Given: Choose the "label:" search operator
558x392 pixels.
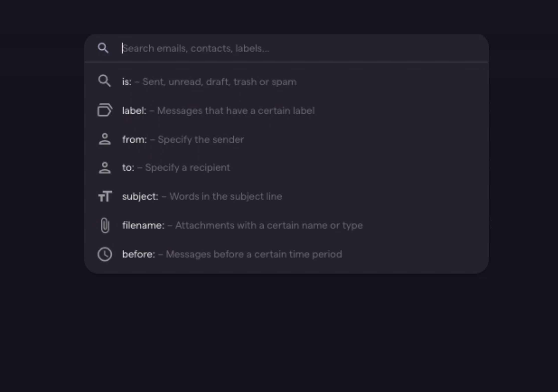Looking at the screenshot, I should (134, 111).
